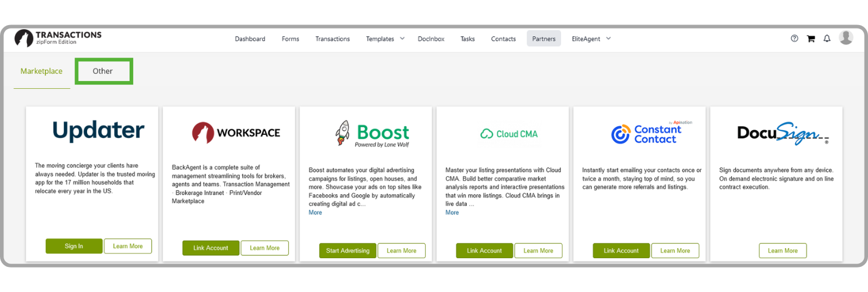Click Link Account on the Constant Contact card

(x=621, y=251)
